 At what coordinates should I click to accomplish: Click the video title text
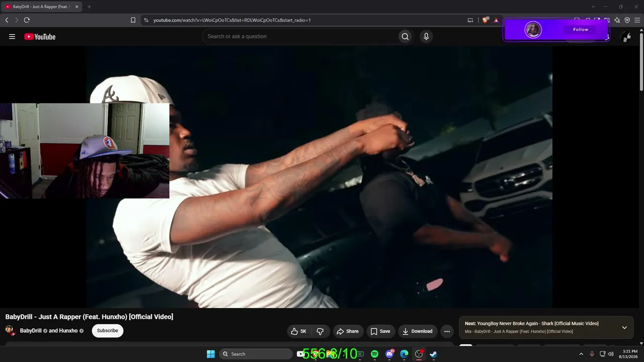pos(89,317)
